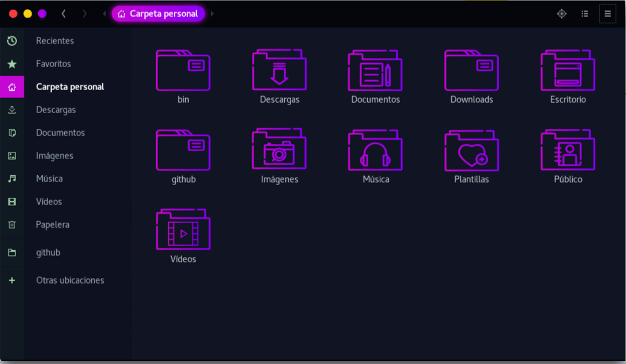This screenshot has height=364, width=626.
Task: Click the Música note icon in sidebar
Action: [x=12, y=179]
